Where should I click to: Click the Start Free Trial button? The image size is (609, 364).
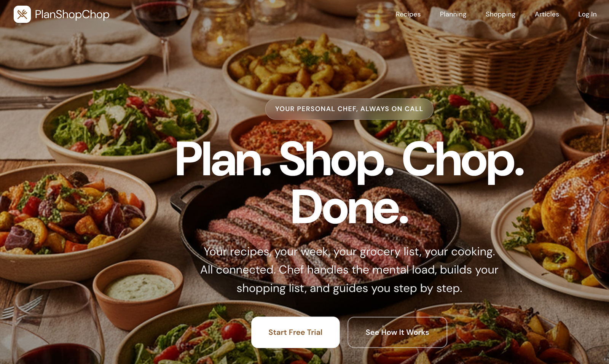(295, 332)
